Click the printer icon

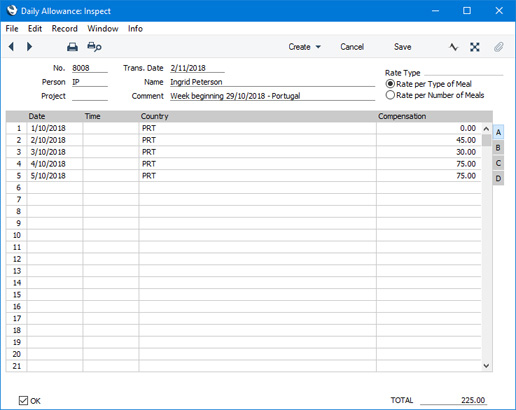[x=72, y=47]
